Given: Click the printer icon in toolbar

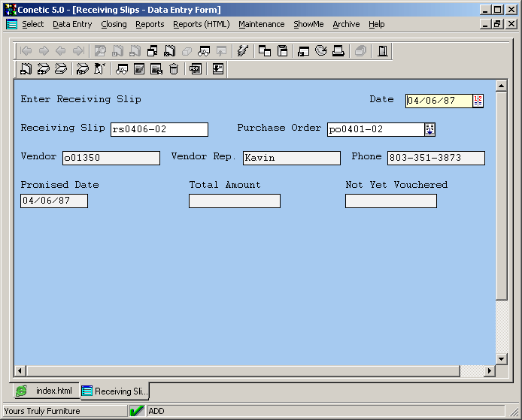Looking at the screenshot, I should pyautogui.click(x=338, y=51).
